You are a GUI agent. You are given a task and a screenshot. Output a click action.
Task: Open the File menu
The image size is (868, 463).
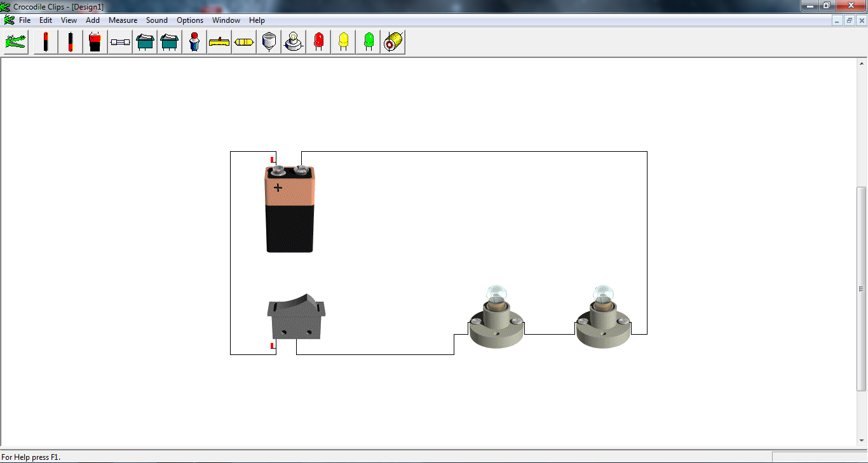(24, 20)
